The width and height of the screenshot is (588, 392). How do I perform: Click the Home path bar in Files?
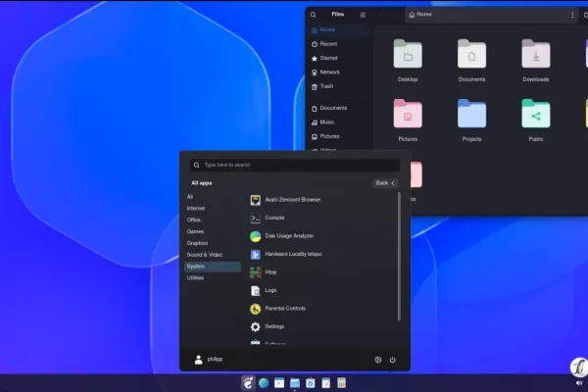[491, 15]
